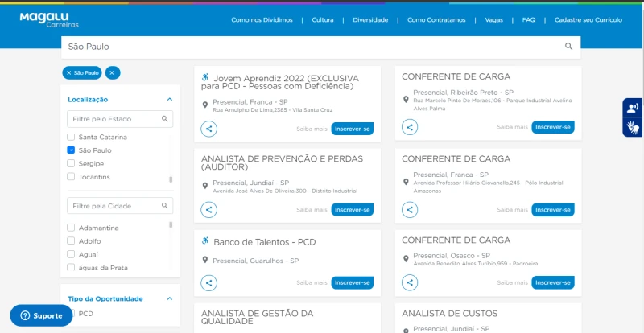Click the PCD wheelchair icon on Jovem Aprendiz
The image size is (644, 333).
click(205, 77)
